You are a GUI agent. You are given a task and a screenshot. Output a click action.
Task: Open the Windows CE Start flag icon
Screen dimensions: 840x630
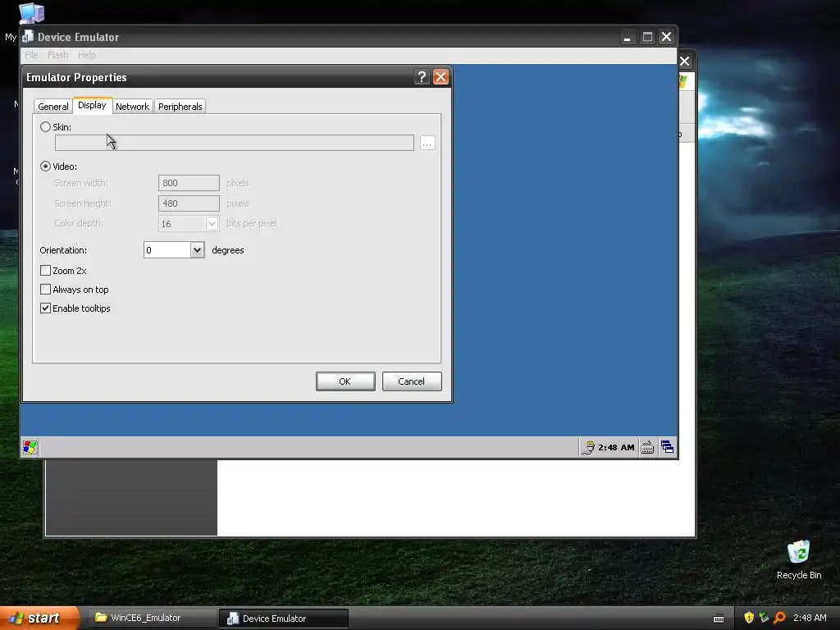point(30,447)
